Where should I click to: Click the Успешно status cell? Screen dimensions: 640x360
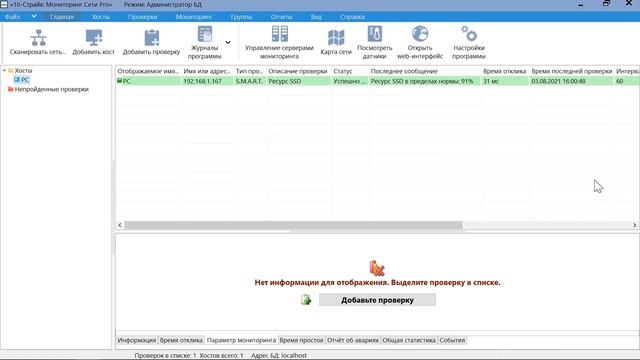[x=349, y=81]
